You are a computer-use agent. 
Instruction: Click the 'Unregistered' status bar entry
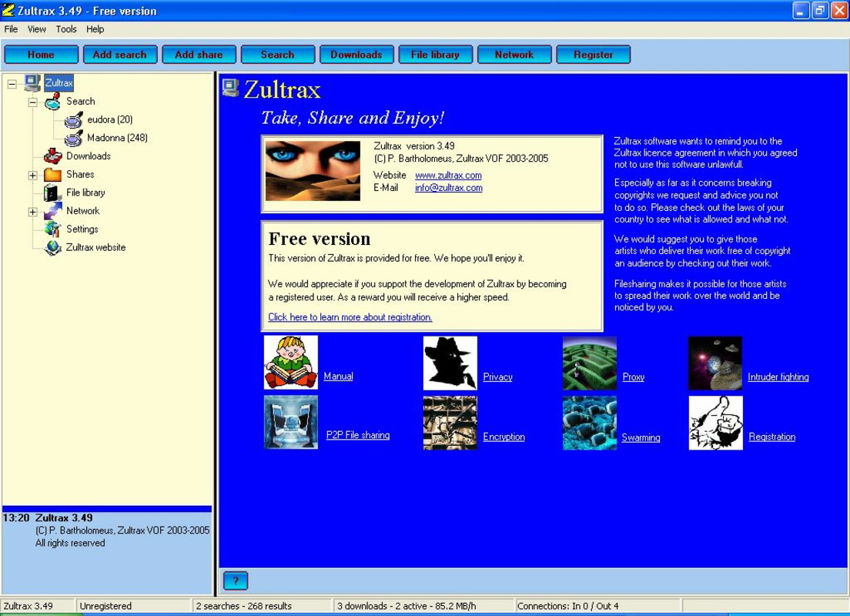coord(105,606)
